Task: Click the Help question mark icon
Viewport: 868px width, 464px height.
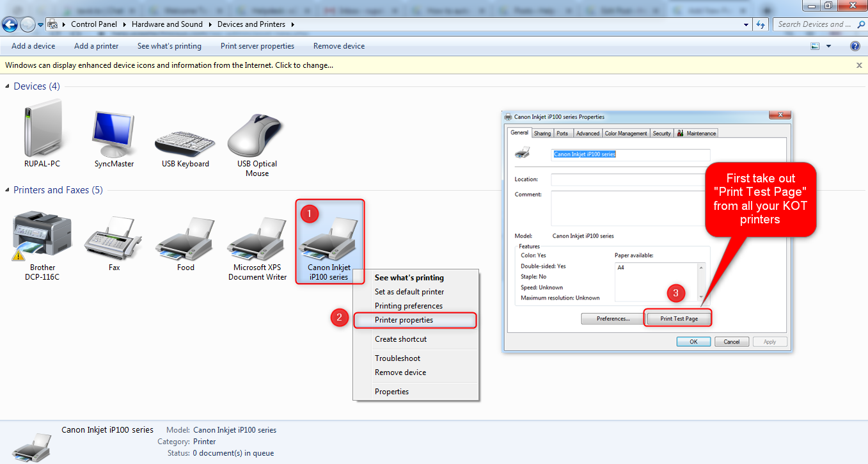Action: (855, 46)
